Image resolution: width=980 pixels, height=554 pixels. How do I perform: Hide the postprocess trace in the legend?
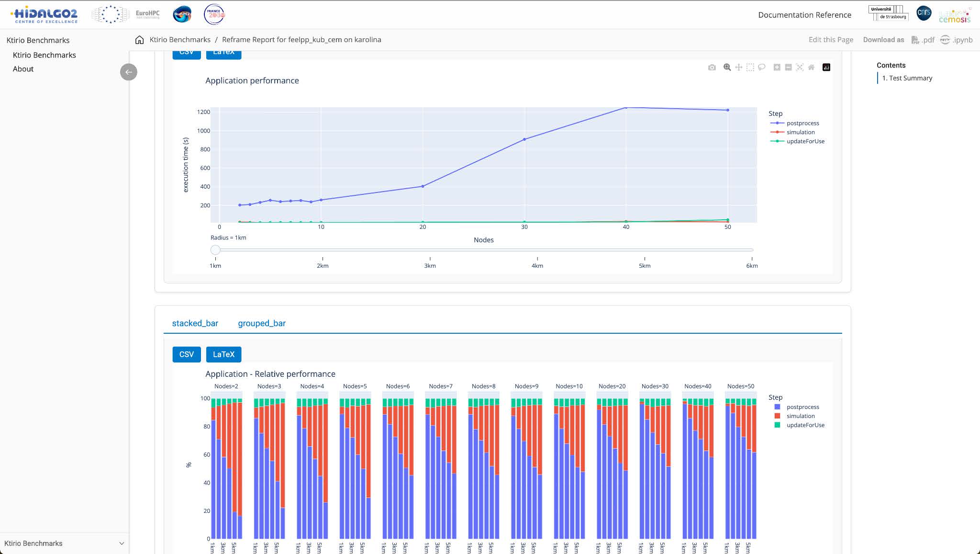(804, 123)
